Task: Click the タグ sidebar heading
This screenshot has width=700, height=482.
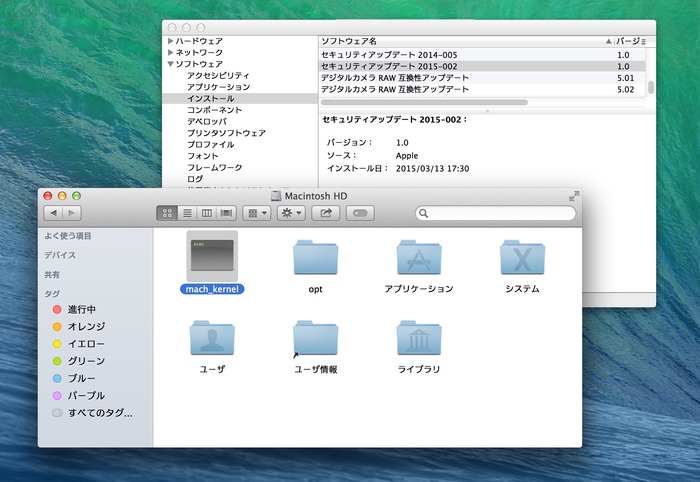Action: pyautogui.click(x=52, y=294)
